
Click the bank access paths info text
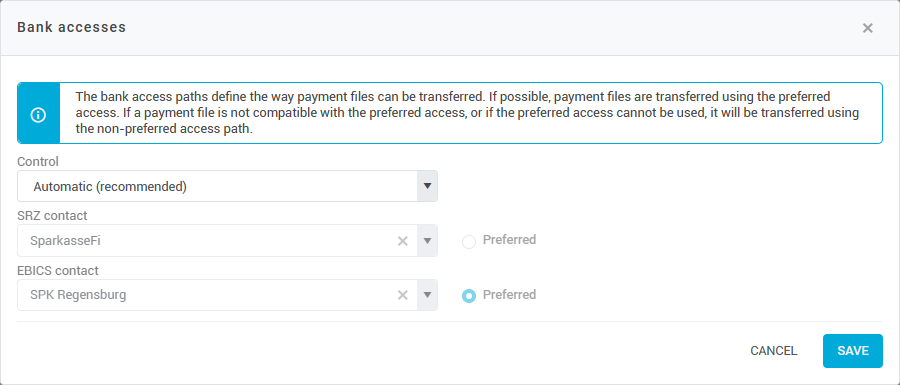pyautogui.click(x=467, y=113)
